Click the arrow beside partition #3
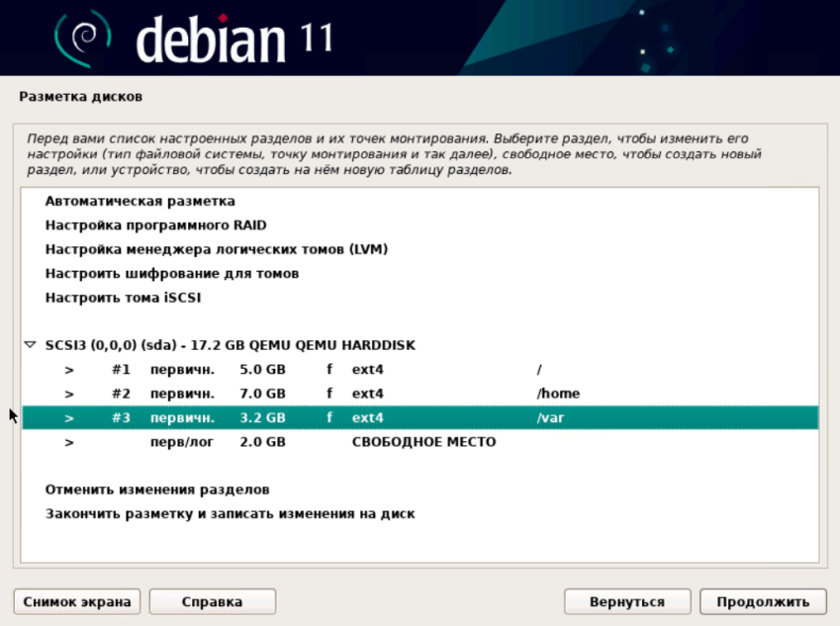The width and height of the screenshot is (840, 626). click(x=69, y=418)
